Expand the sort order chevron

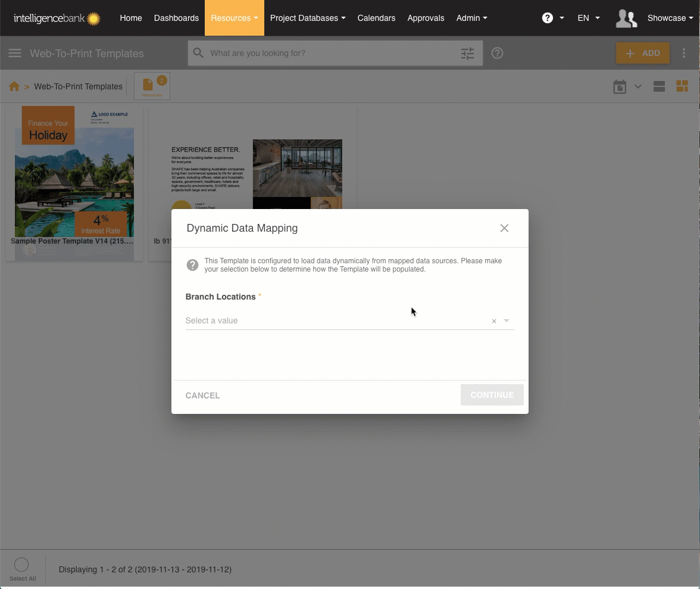coord(638,86)
